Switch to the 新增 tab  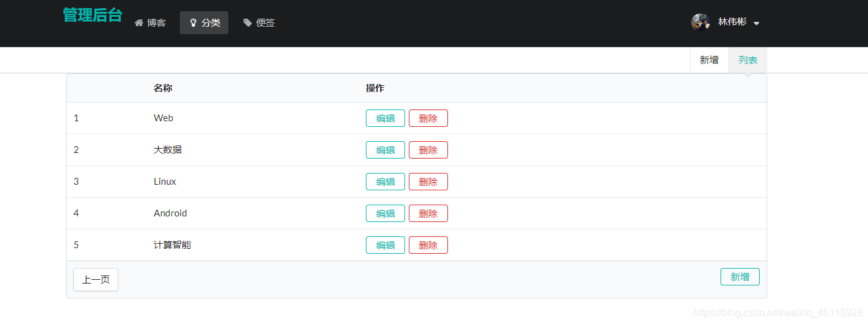(709, 60)
